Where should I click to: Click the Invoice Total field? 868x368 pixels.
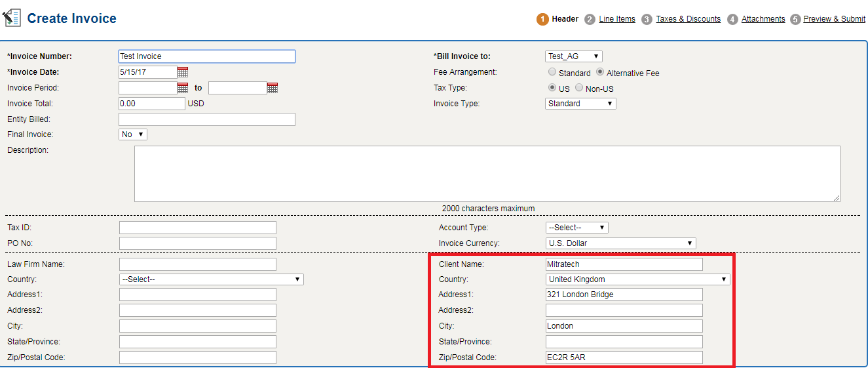point(152,104)
